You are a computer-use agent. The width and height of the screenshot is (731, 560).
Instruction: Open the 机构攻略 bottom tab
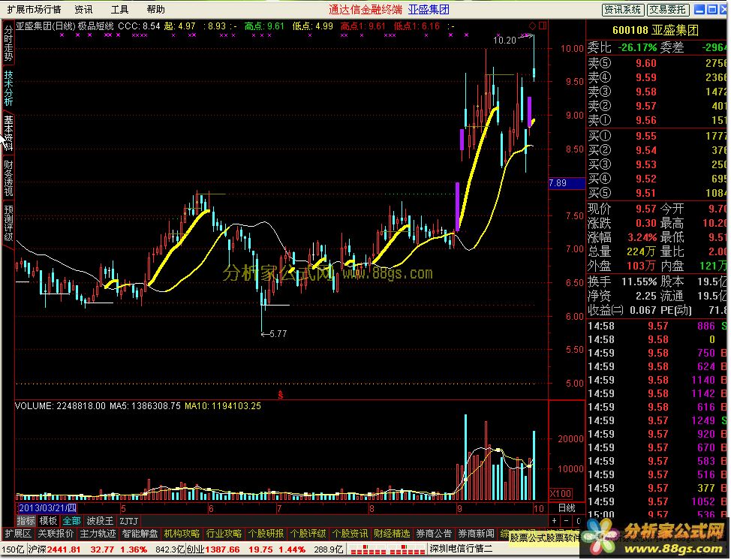tap(182, 534)
